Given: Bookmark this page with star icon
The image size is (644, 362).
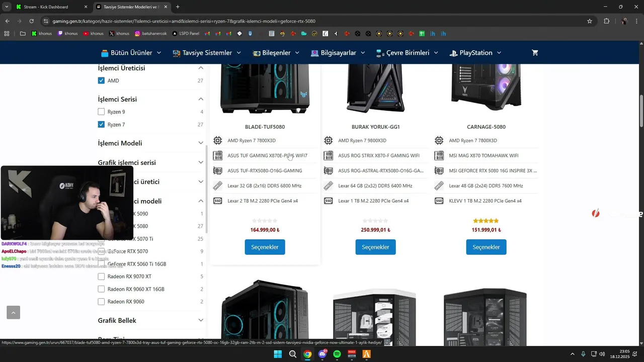Looking at the screenshot, I should [590, 21].
